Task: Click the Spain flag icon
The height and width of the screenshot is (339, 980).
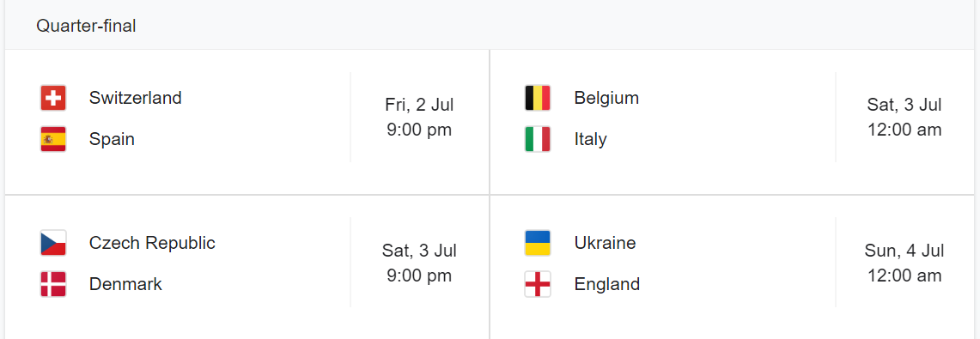Action: pyautogui.click(x=53, y=139)
